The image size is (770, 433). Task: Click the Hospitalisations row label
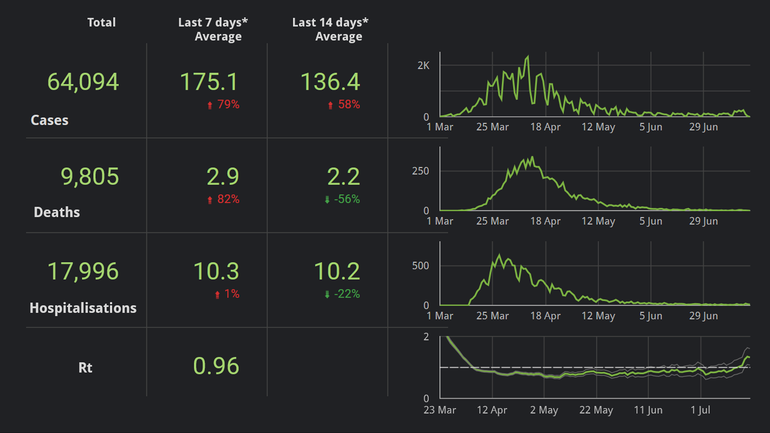coord(83,308)
